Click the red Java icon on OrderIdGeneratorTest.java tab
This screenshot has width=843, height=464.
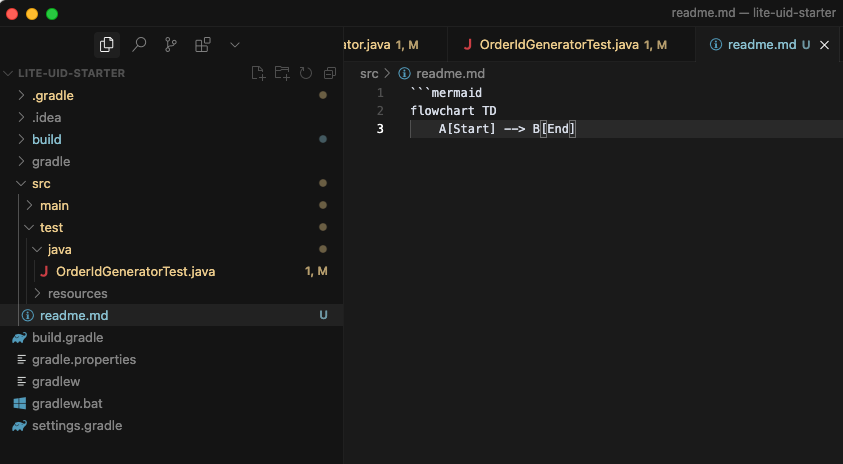click(467, 45)
